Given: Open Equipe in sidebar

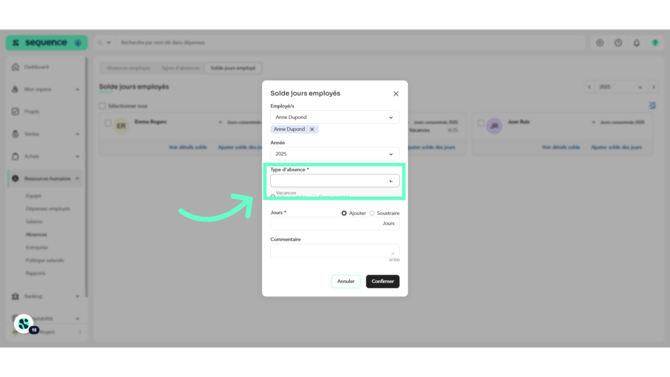Looking at the screenshot, I should click(x=33, y=196).
